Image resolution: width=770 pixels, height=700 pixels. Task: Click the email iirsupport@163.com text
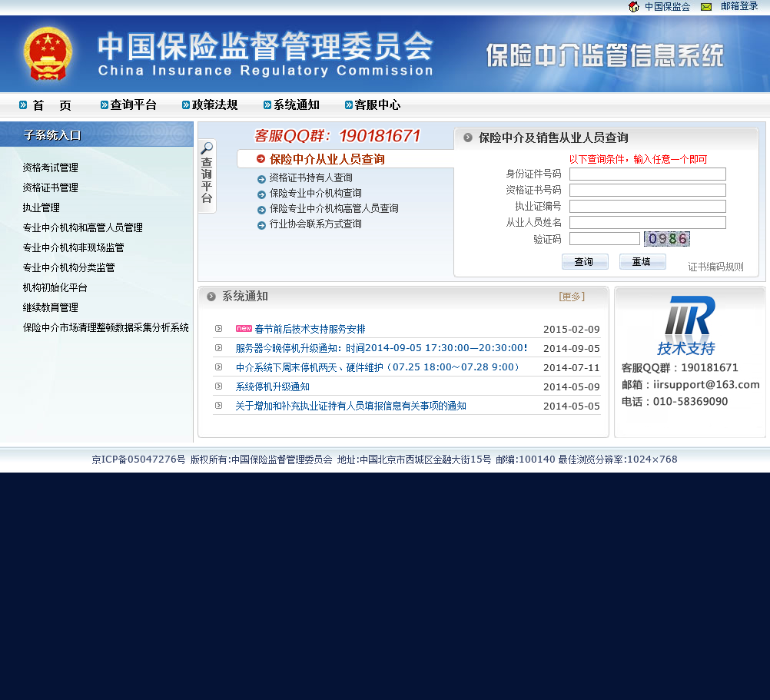706,384
